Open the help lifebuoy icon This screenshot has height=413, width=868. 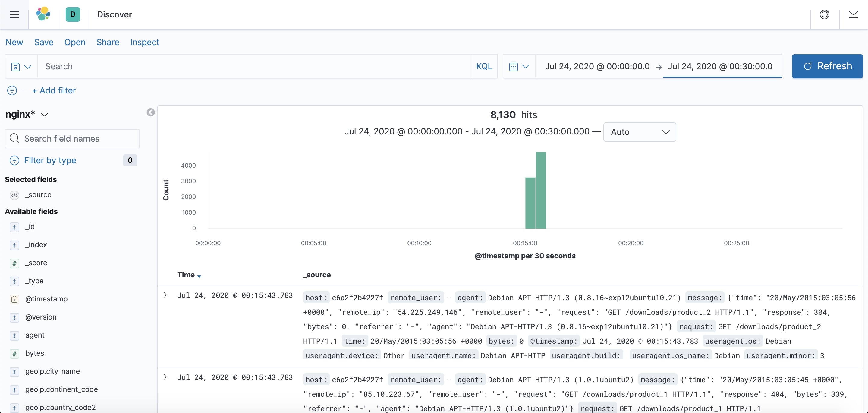click(824, 14)
